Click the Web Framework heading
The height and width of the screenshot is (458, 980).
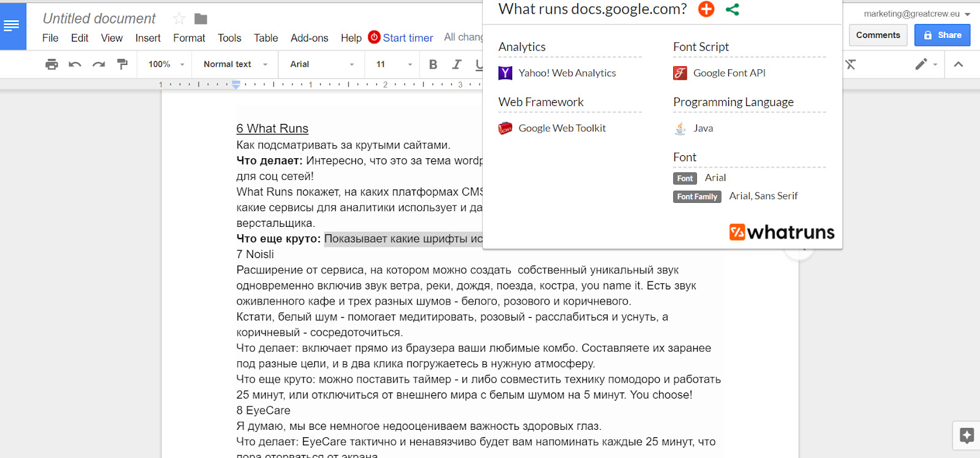(541, 102)
